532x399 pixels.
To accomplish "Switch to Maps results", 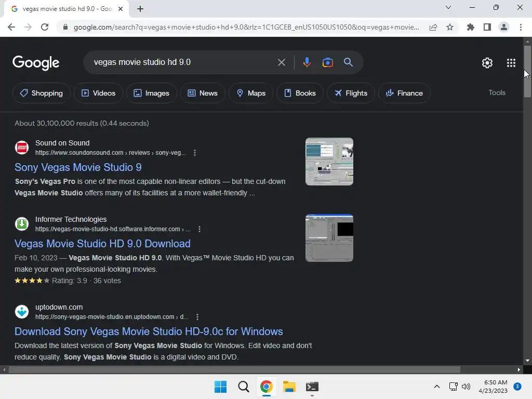I will 251,93.
